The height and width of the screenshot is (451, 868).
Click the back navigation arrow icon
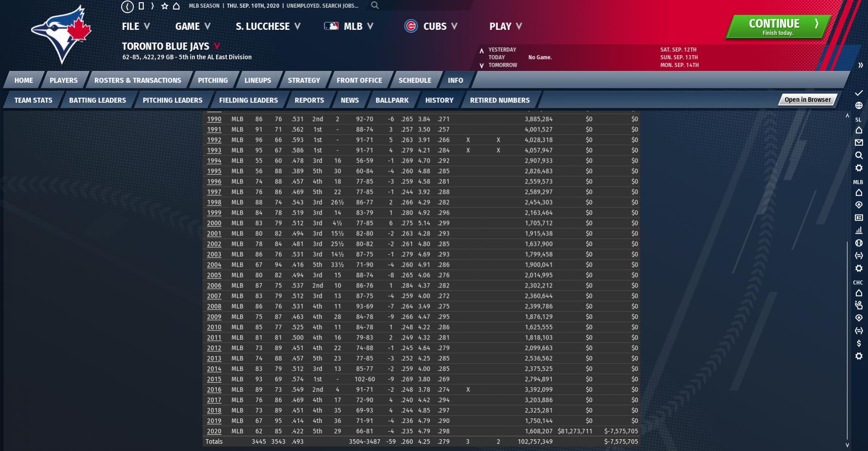(x=128, y=6)
